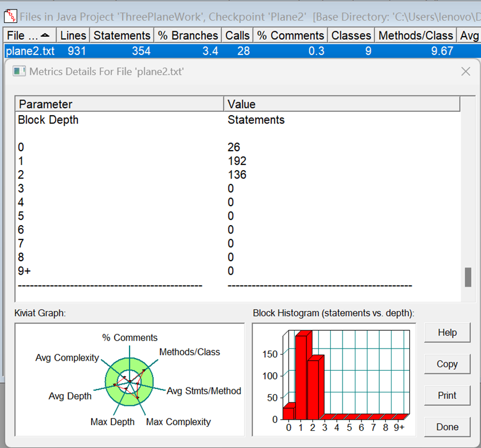Select the Block Depth row label
This screenshot has height=448, width=481.
[48, 120]
